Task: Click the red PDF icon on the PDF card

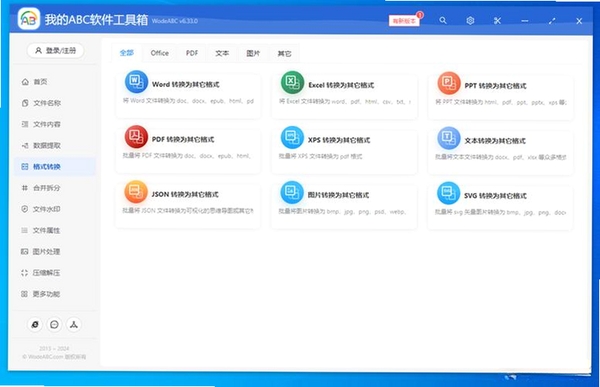Action: click(136, 136)
